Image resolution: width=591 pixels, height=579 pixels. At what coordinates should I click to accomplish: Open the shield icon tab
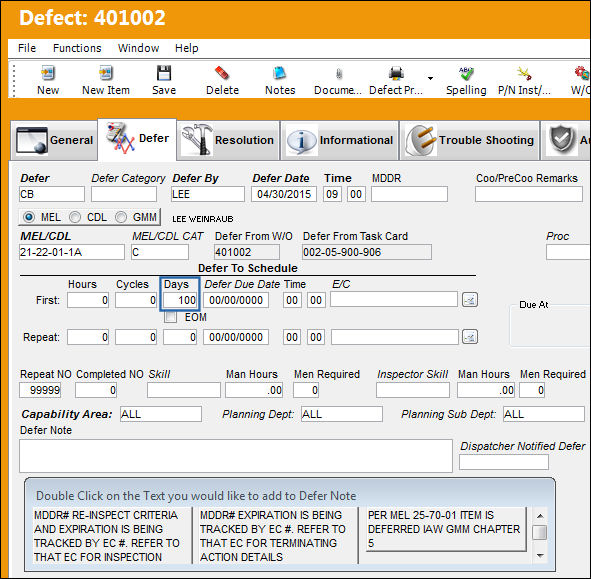pos(565,140)
